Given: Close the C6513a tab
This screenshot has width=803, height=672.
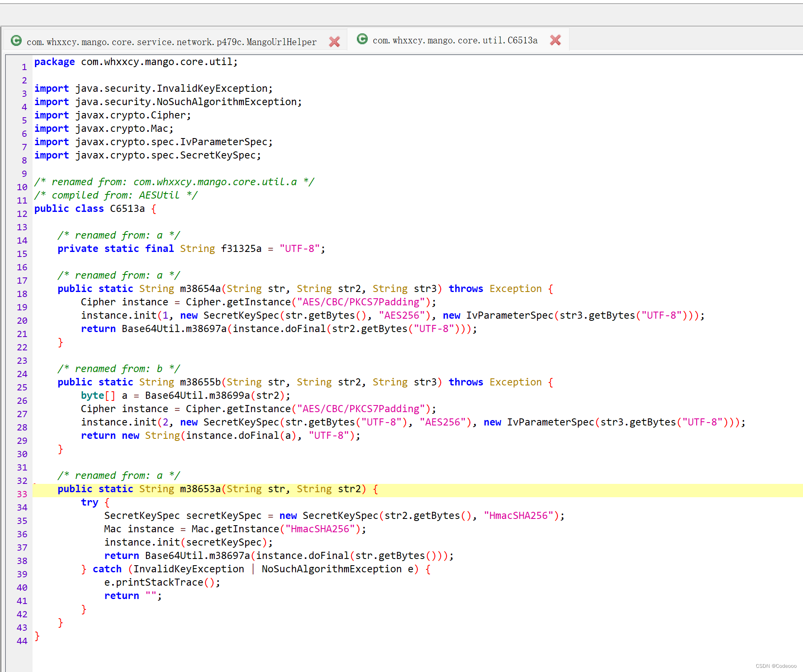Looking at the screenshot, I should 555,40.
